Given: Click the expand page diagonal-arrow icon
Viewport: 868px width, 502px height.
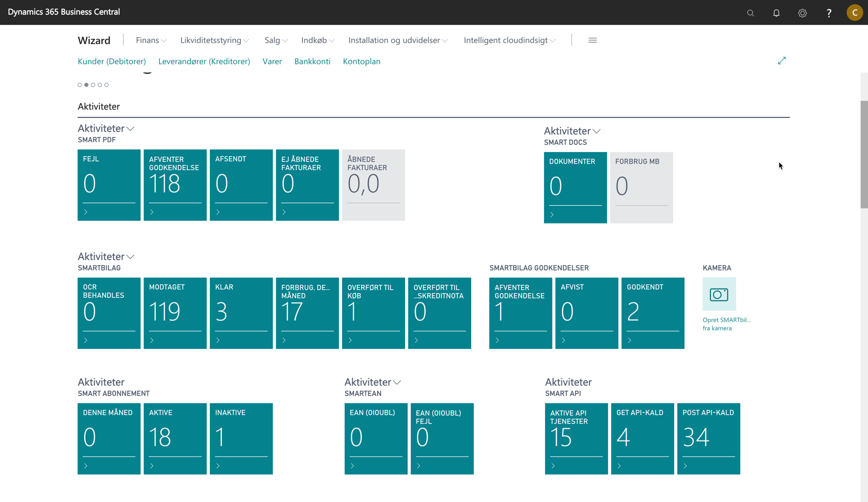Looking at the screenshot, I should coord(782,61).
